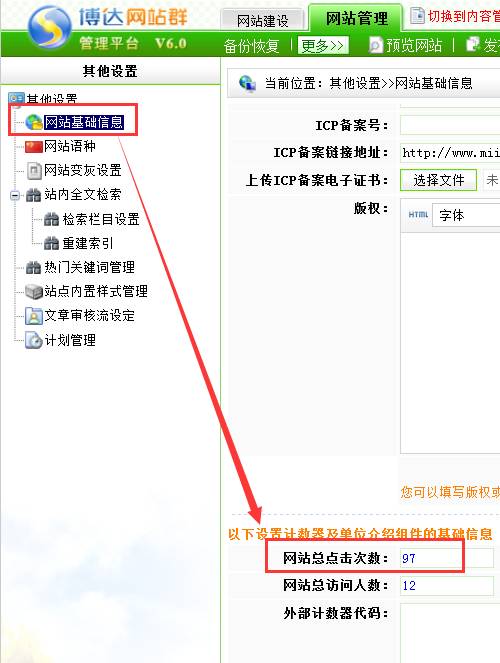The height and width of the screenshot is (663, 500).
Task: Open the 预览网站 link
Action: click(406, 45)
